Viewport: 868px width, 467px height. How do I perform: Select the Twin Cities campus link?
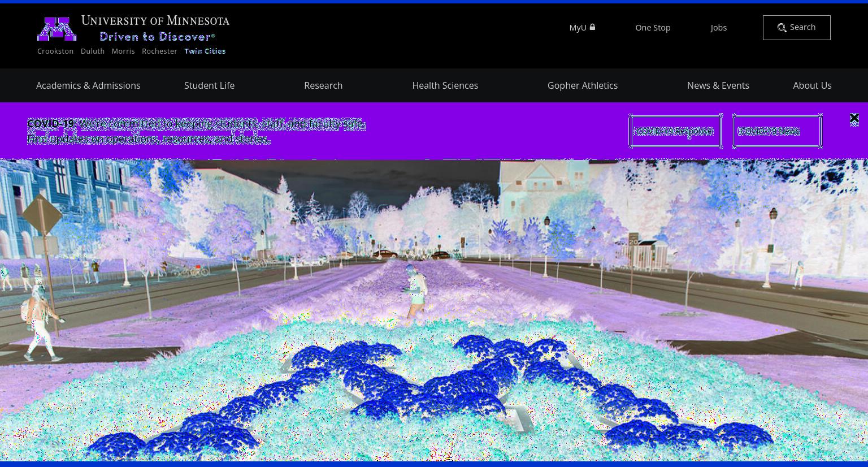(205, 51)
